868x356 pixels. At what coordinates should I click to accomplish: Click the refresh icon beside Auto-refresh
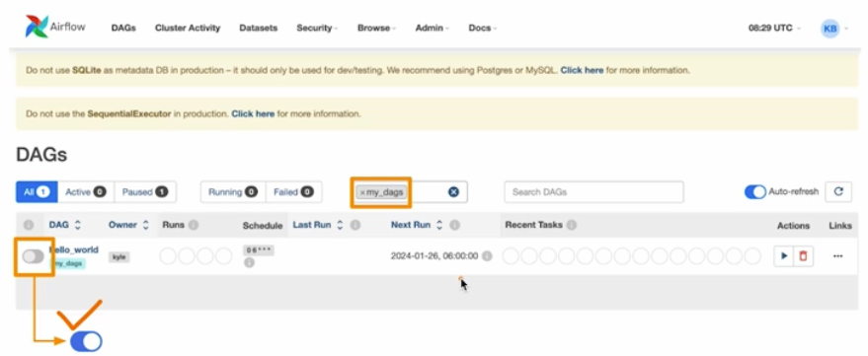[x=838, y=192]
